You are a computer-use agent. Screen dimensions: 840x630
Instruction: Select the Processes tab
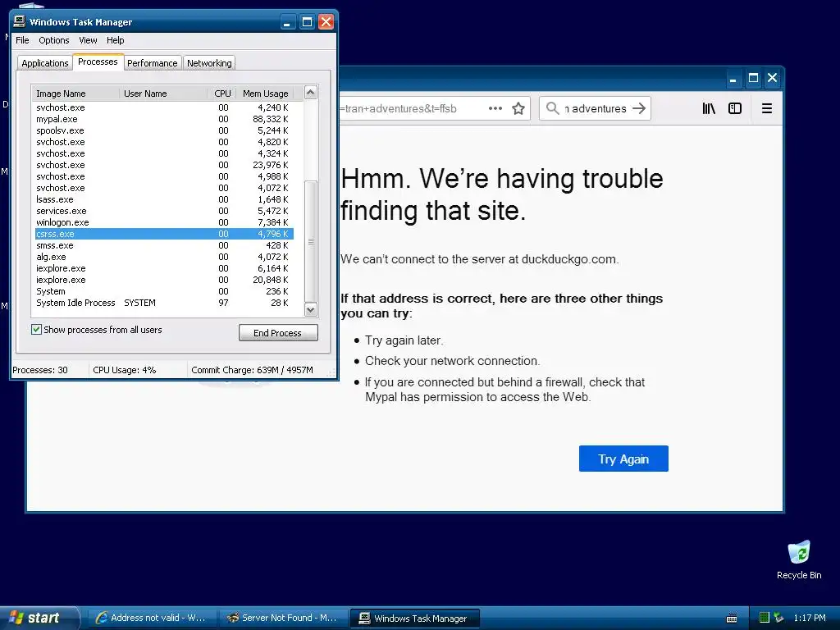point(98,62)
